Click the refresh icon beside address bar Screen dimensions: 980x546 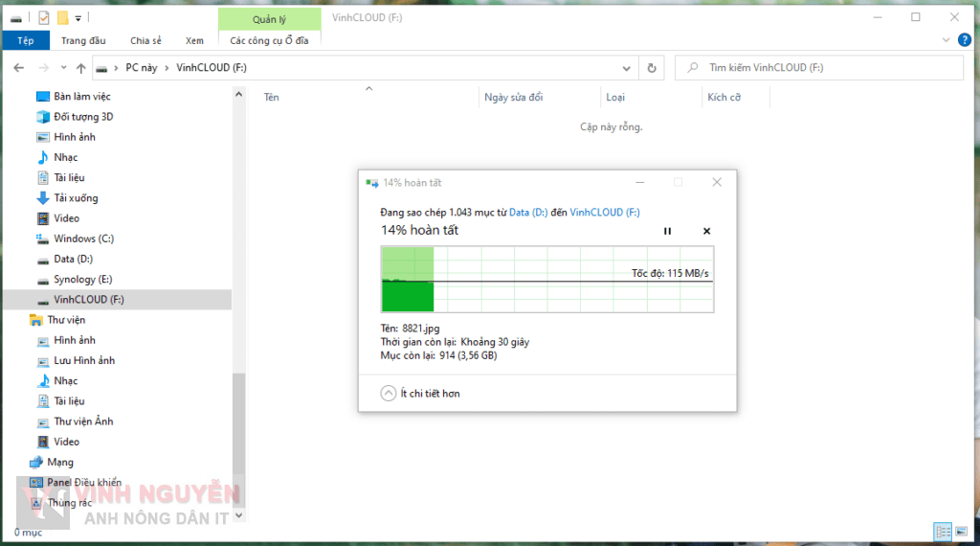pos(652,68)
